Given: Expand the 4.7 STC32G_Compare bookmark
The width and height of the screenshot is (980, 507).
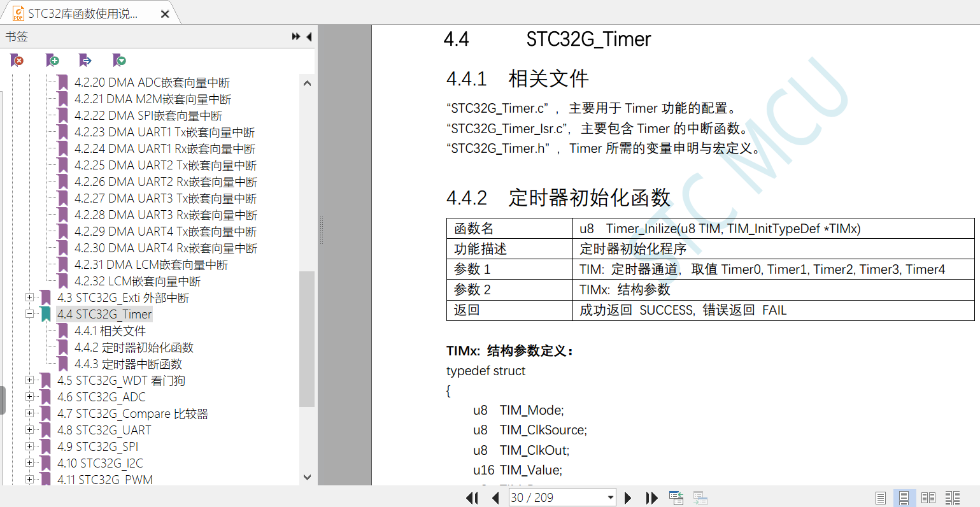Looking at the screenshot, I should click(x=29, y=413).
